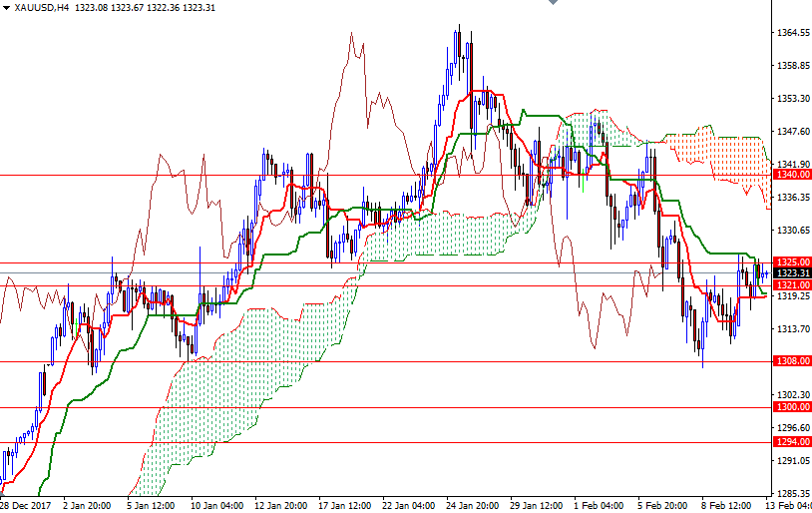
Task: Select the red 1300.00 level label
Action: pyautogui.click(x=792, y=407)
